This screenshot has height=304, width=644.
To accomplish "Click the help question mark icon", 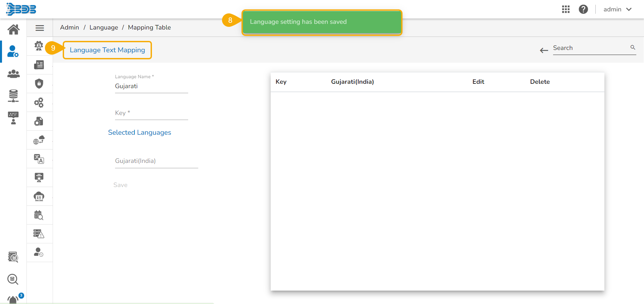I will point(584,9).
